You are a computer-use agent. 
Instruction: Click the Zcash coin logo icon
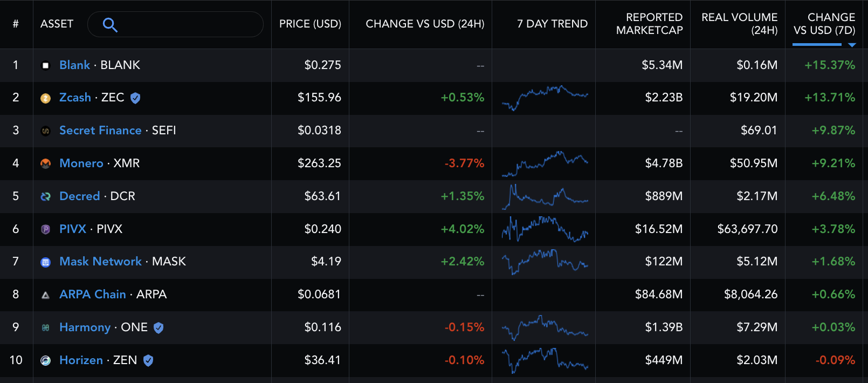(46, 98)
